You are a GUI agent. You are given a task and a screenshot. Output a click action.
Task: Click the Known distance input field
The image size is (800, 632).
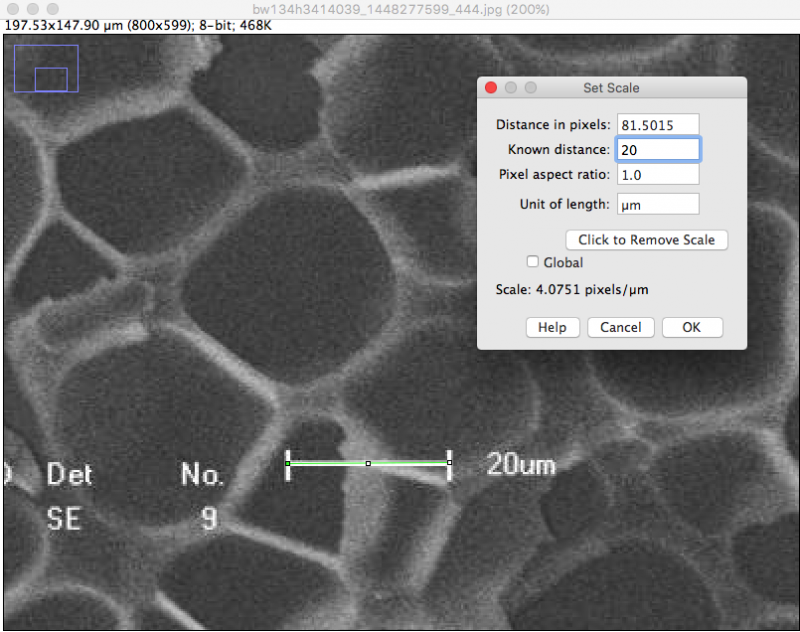[658, 150]
